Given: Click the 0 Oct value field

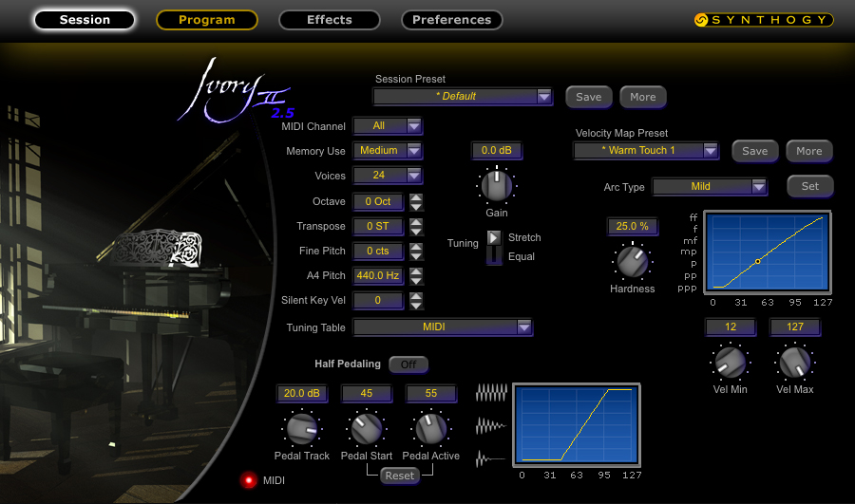Looking at the screenshot, I should (378, 201).
